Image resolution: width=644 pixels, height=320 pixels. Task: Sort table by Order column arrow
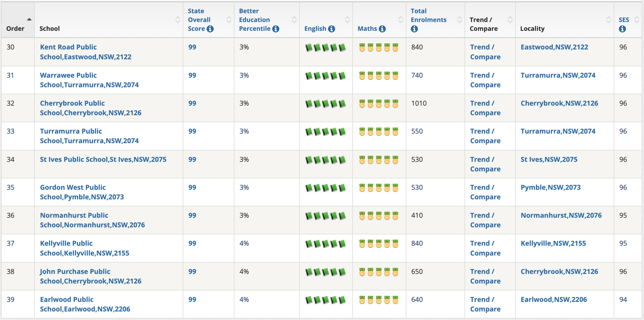tap(29, 19)
